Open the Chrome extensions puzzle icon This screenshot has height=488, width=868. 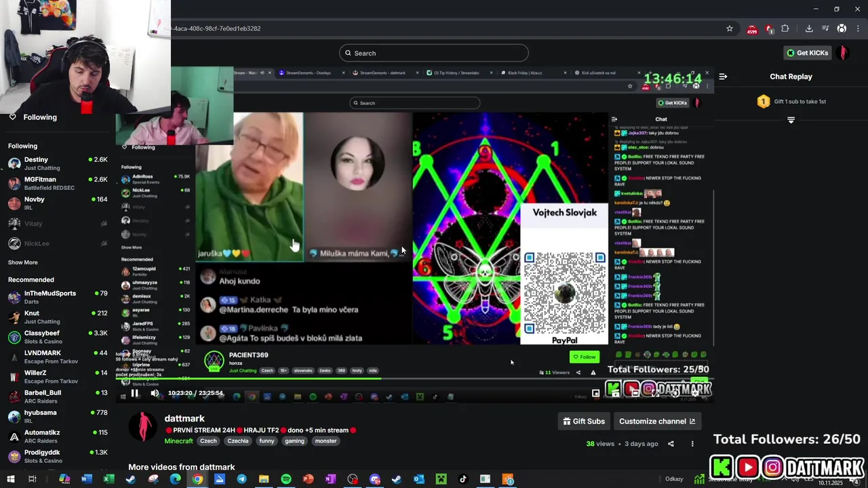pyautogui.click(x=785, y=28)
